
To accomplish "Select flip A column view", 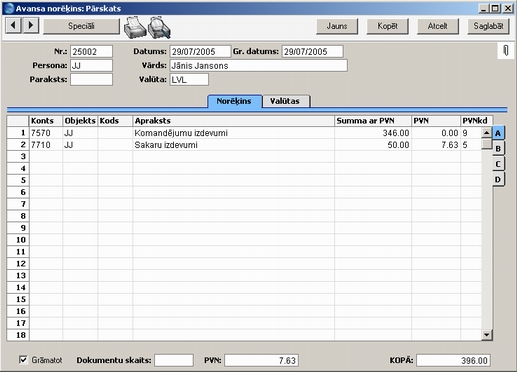I will (498, 133).
